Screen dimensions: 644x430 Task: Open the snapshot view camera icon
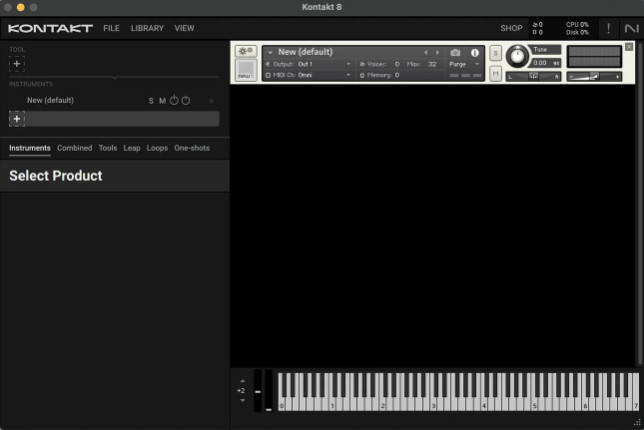point(455,53)
